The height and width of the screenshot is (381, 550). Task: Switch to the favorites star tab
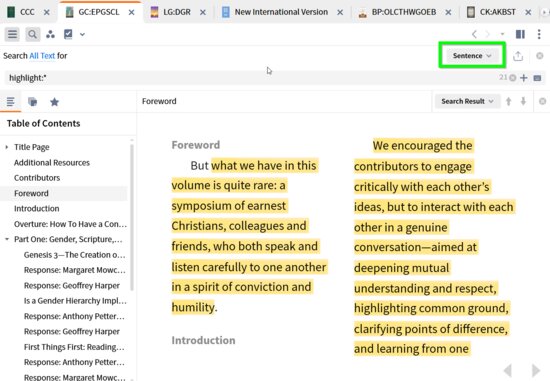tap(54, 102)
